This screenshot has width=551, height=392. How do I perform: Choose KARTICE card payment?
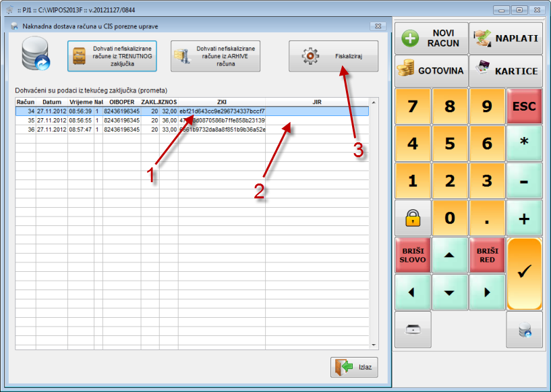click(x=506, y=71)
